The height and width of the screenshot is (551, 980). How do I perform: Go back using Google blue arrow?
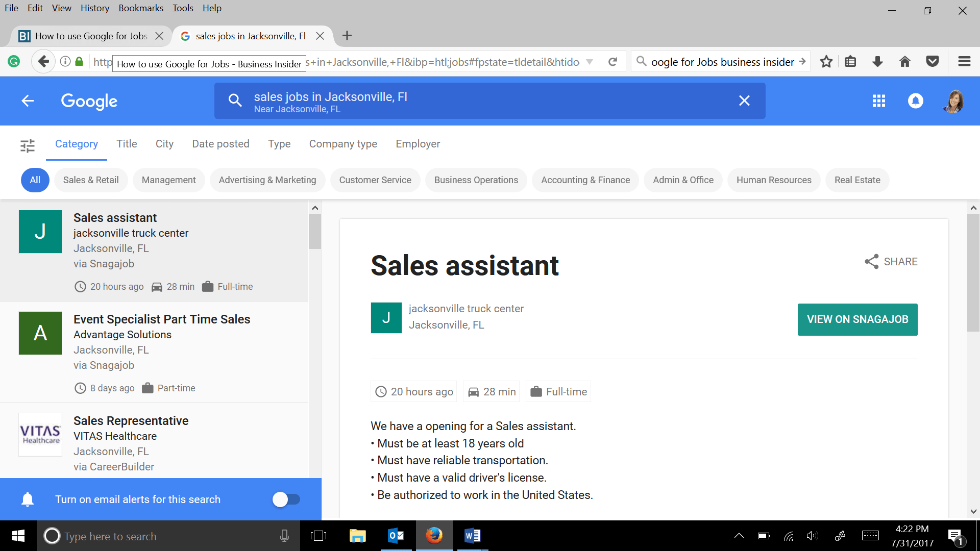tap(28, 101)
